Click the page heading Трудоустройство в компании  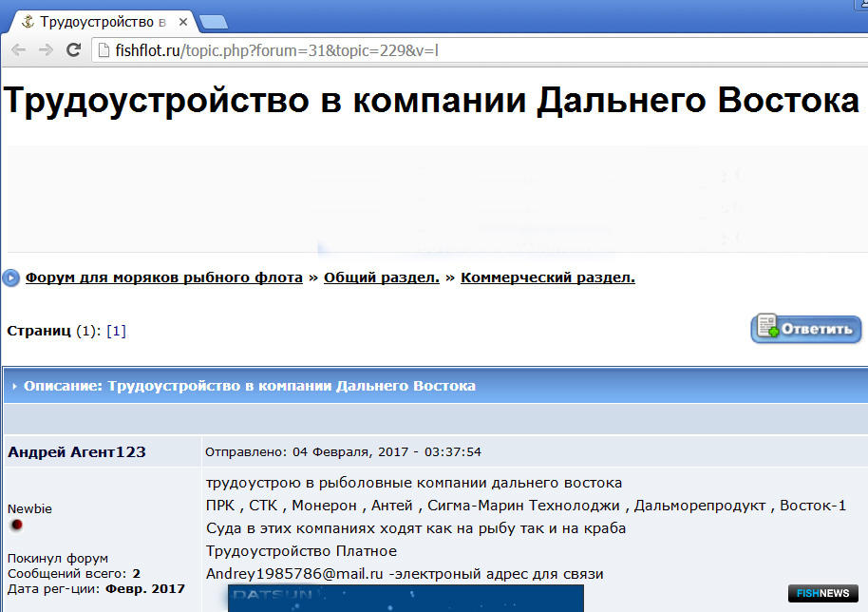[x=431, y=101]
